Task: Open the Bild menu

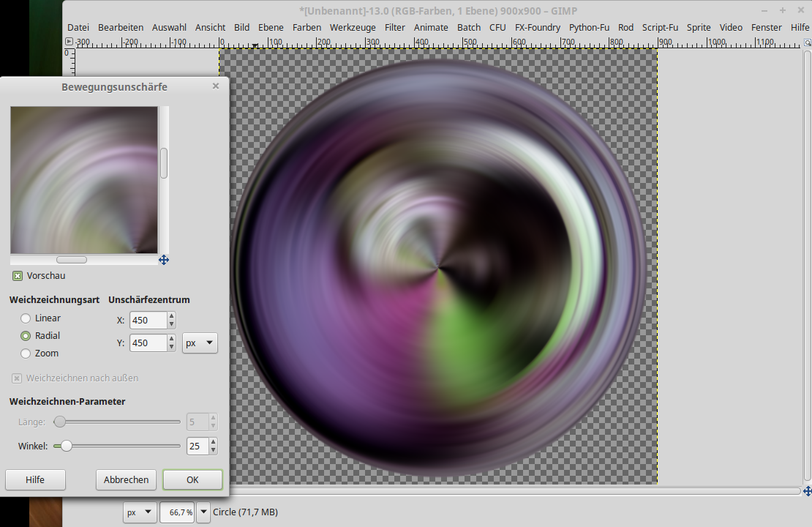Action: (242, 28)
